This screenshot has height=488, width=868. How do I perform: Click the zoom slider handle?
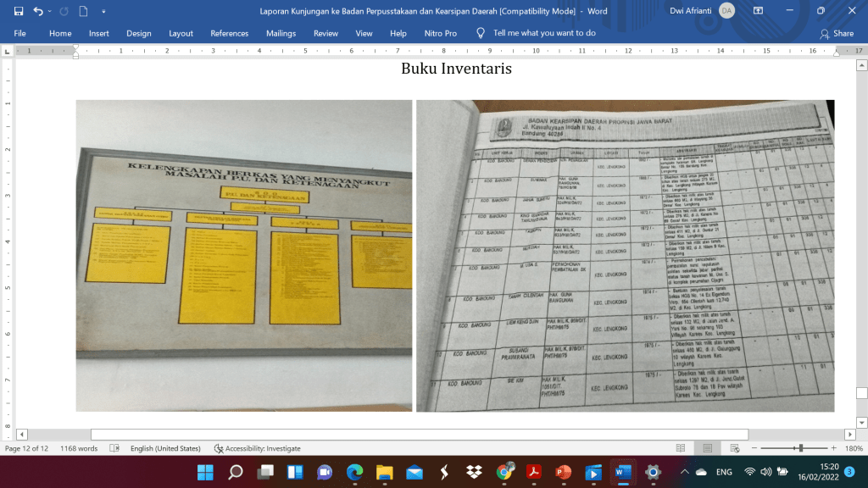tap(800, 448)
